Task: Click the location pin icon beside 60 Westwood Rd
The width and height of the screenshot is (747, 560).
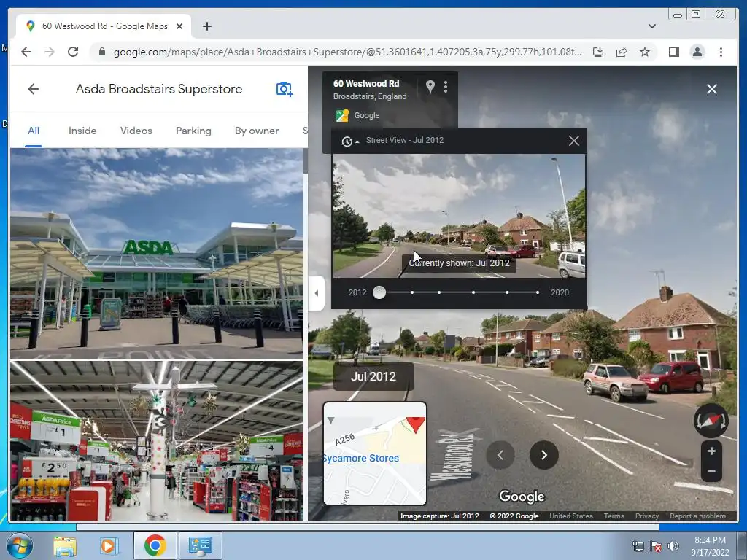Action: (430, 86)
